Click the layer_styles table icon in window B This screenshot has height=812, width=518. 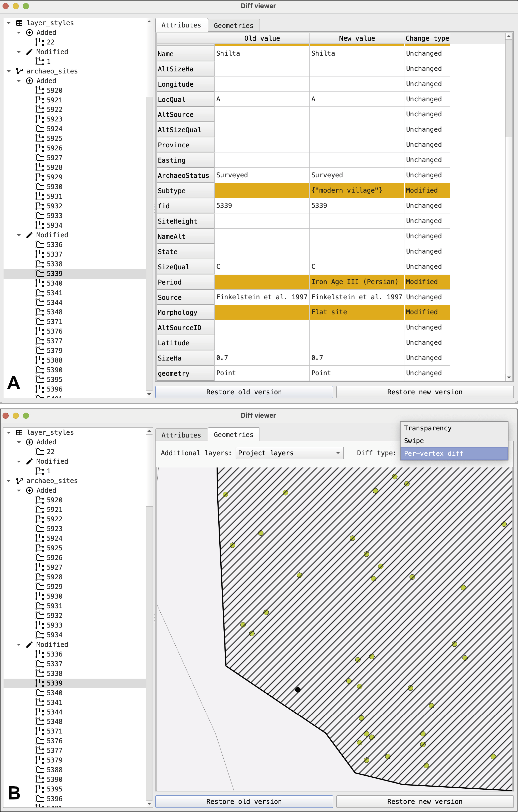[x=20, y=432]
